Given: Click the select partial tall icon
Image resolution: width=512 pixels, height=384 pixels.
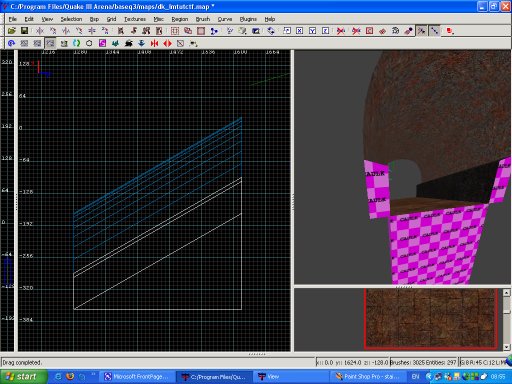Looking at the screenshot, I should pyautogui.click(x=146, y=31).
